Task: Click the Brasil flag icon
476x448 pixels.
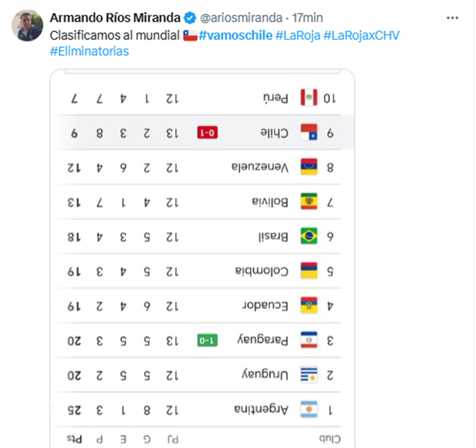Action: pos(309,236)
